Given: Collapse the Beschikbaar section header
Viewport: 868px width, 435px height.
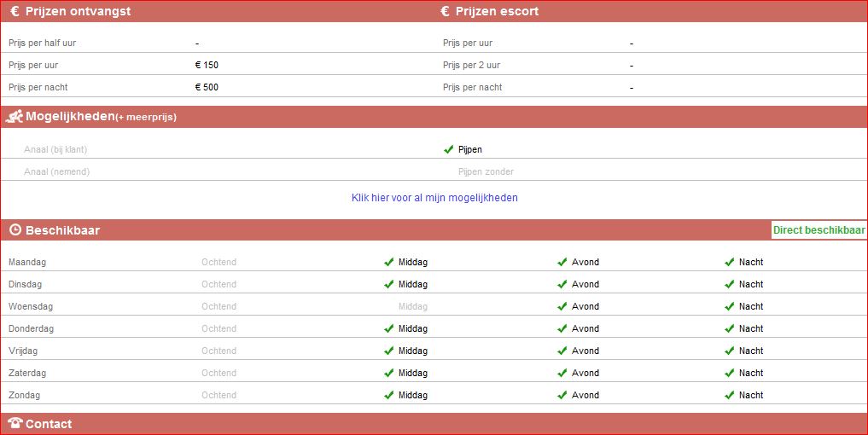Looking at the screenshot, I should pos(62,230).
